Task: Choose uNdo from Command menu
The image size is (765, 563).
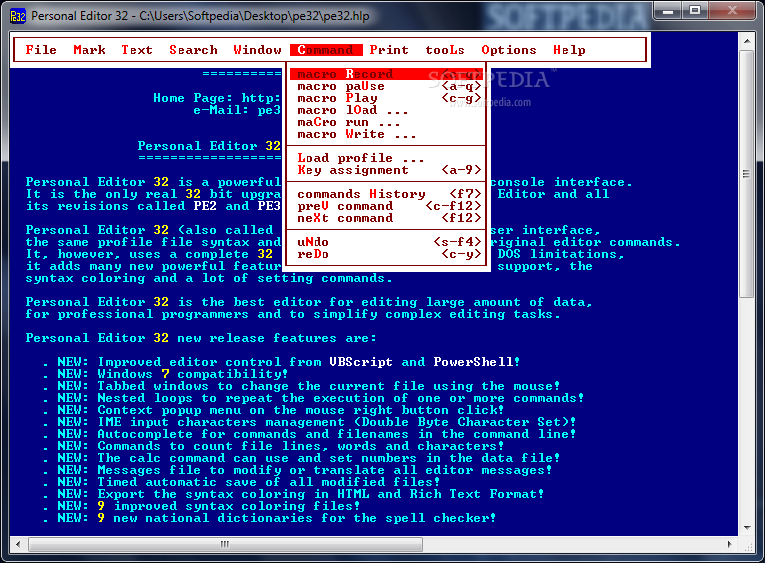Action: pyautogui.click(x=386, y=242)
